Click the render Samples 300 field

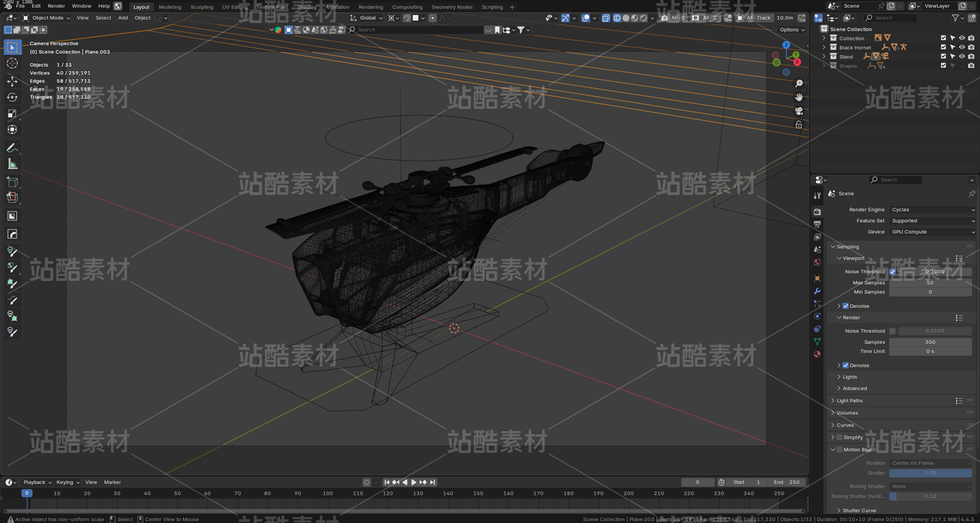[930, 342]
